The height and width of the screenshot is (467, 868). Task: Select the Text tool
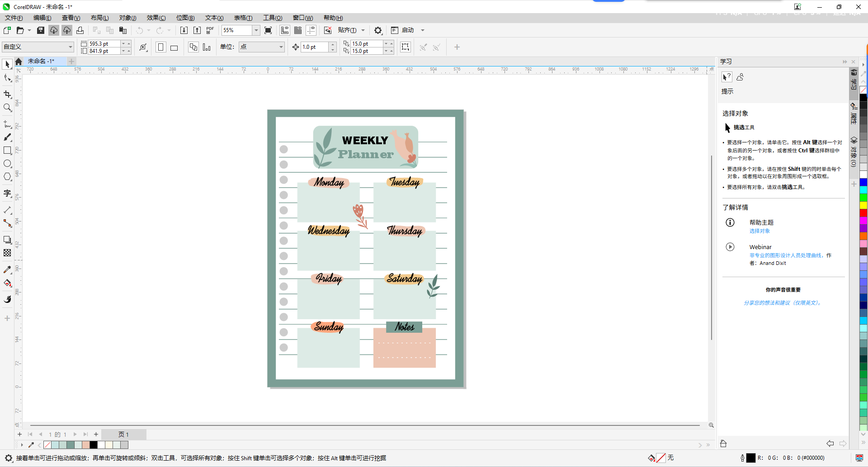tap(7, 193)
